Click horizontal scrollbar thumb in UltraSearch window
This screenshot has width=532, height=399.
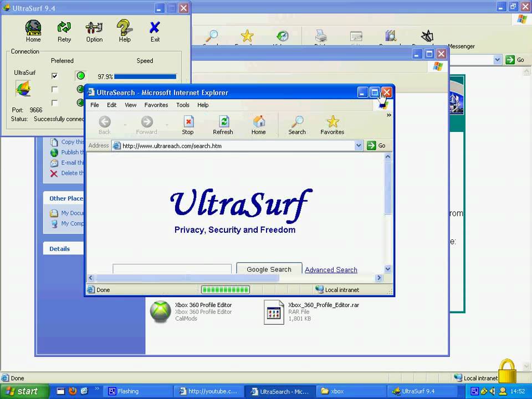tap(187, 278)
